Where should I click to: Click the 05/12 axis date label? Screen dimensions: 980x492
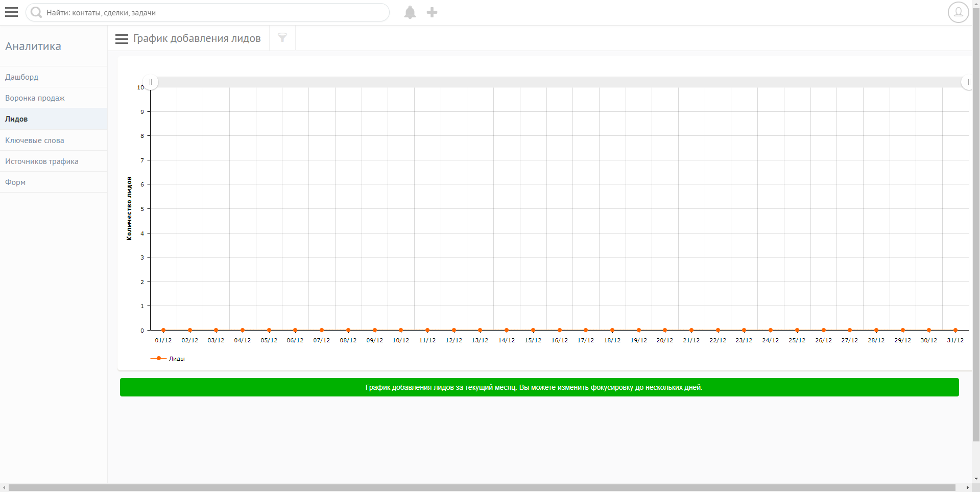pos(269,340)
